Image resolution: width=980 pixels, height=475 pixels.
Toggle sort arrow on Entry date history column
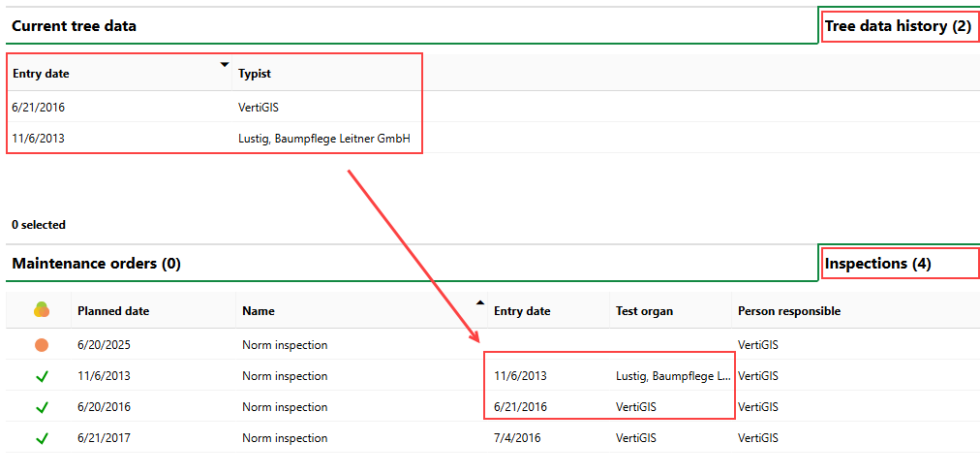tap(225, 65)
